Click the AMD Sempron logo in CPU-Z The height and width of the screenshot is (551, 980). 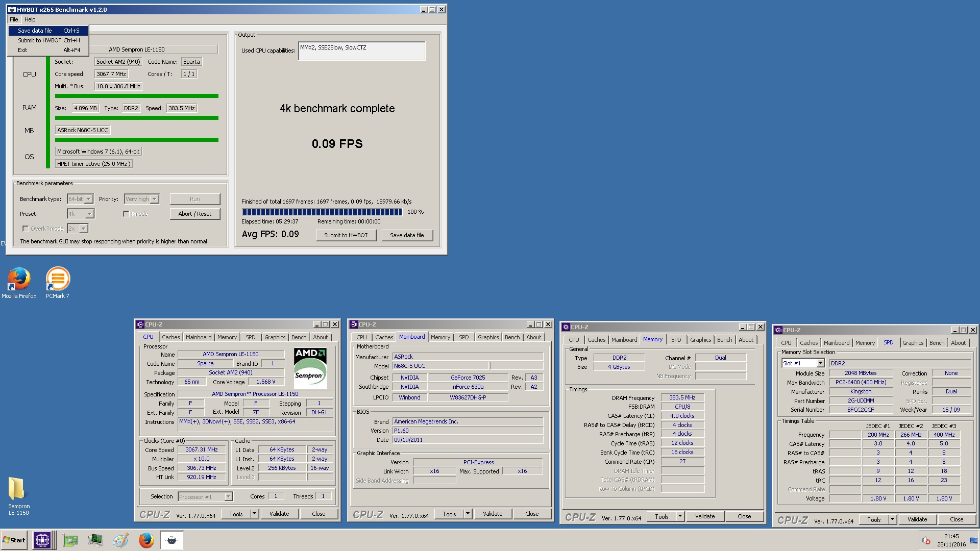coord(310,367)
